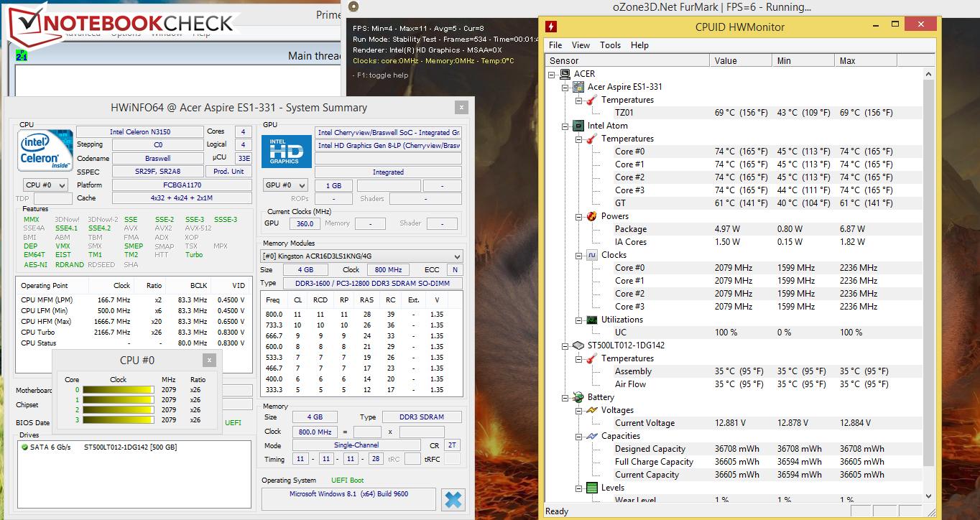Collapse the Battery node
Image resolution: width=980 pixels, height=520 pixels.
565,397
